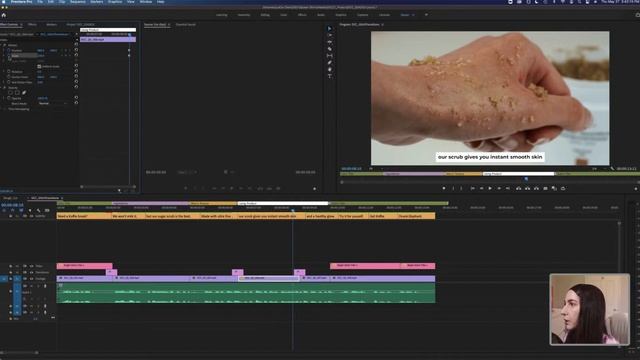Open the Program monitor button editor plus
The width and height of the screenshot is (640, 360).
(636, 189)
